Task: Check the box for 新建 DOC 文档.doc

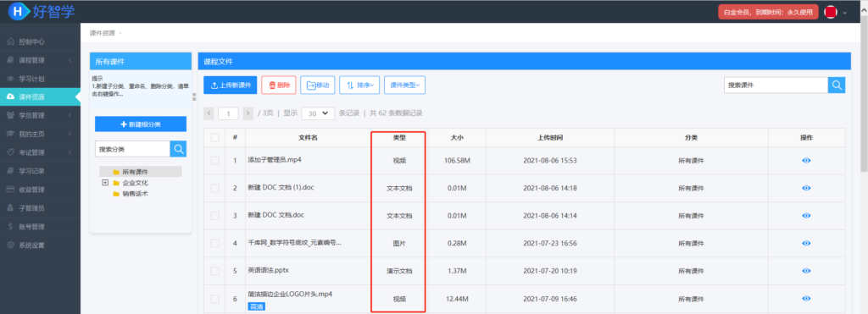Action: [214, 216]
